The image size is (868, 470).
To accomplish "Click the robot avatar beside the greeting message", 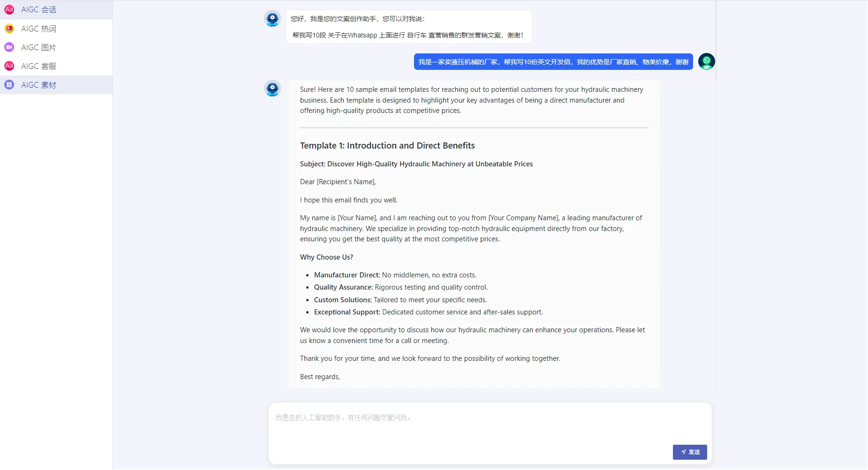I will (272, 19).
